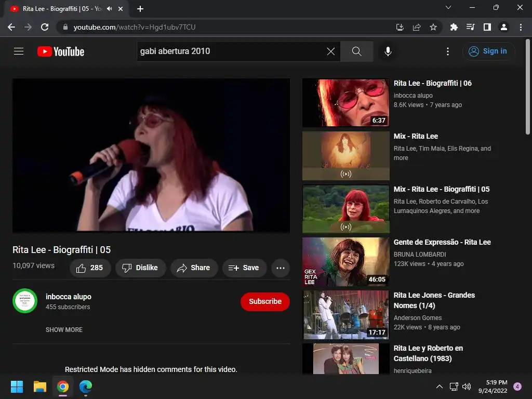The image size is (532, 399).
Task: Open the notification badge showing 4
Action: click(517, 387)
